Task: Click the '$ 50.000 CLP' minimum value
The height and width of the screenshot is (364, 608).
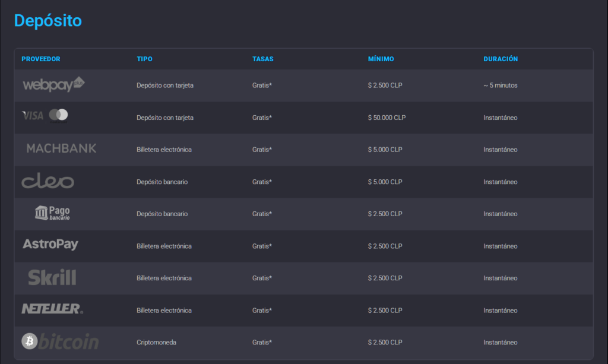Action: pos(387,118)
